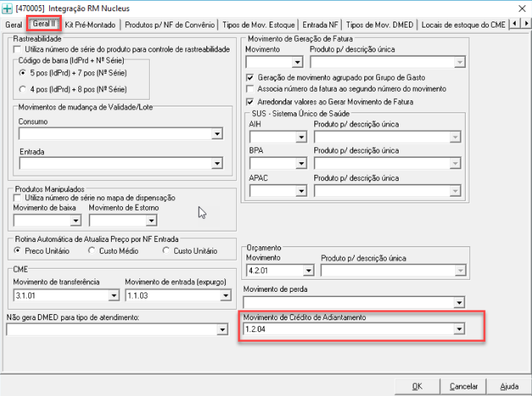Choose Custo Médio radio option
This screenshot has width=532, height=396.
click(x=91, y=251)
